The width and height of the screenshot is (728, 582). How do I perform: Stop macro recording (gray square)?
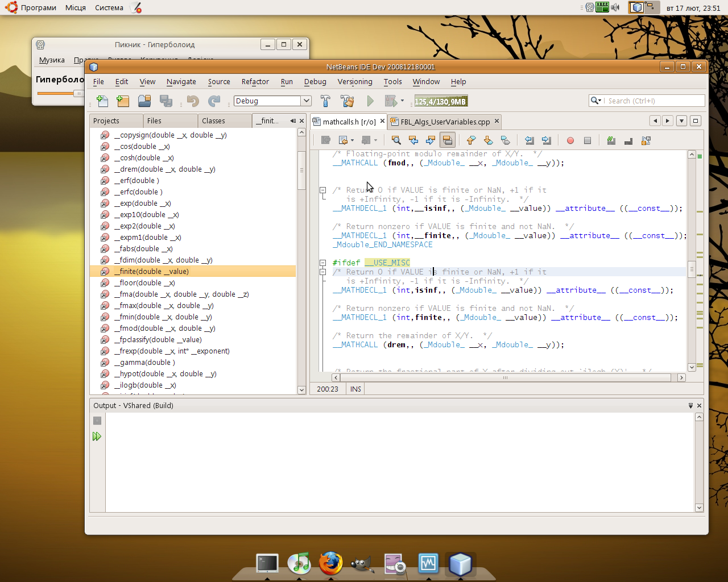tap(588, 140)
